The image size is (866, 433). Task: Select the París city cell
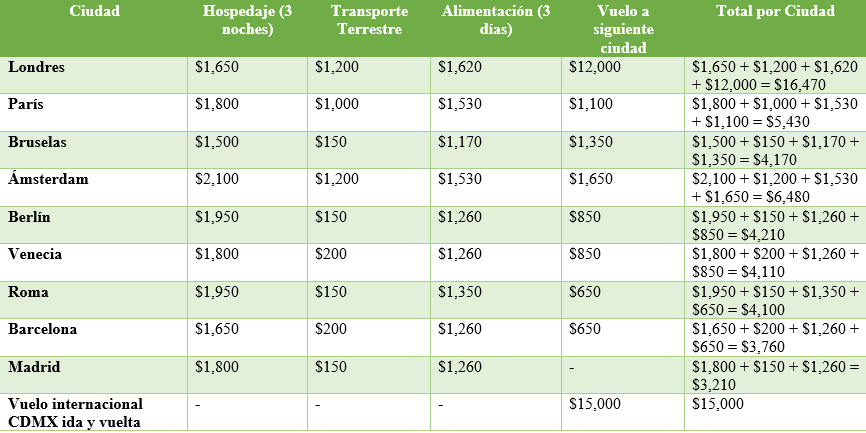pos(26,105)
